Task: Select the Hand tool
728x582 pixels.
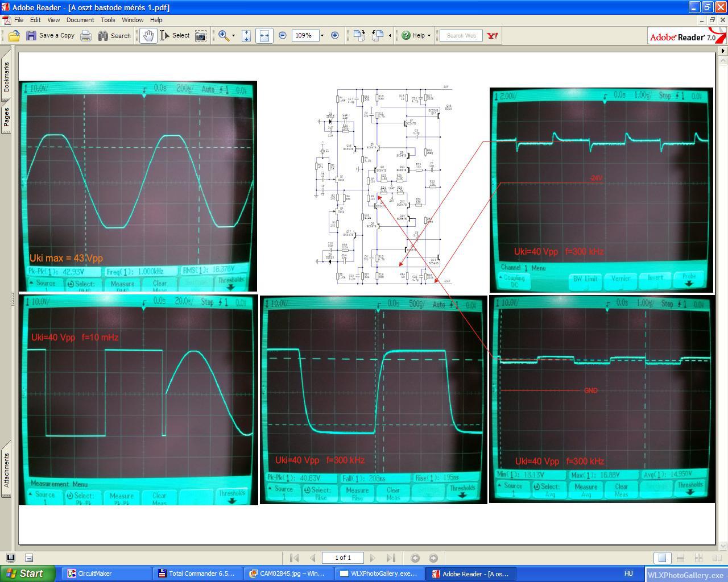Action: click(148, 36)
